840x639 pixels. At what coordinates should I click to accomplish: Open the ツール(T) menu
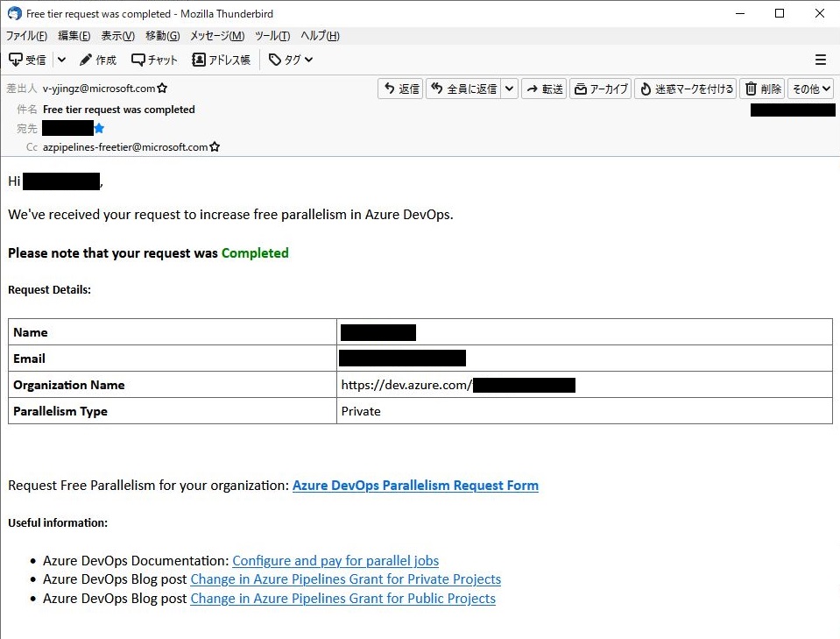pyautogui.click(x=272, y=36)
